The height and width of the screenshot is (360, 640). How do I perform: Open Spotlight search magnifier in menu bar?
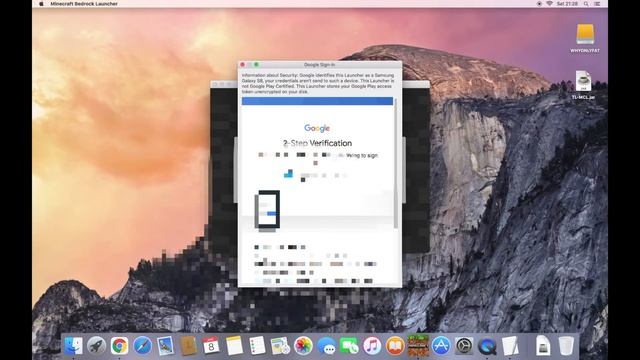click(586, 4)
